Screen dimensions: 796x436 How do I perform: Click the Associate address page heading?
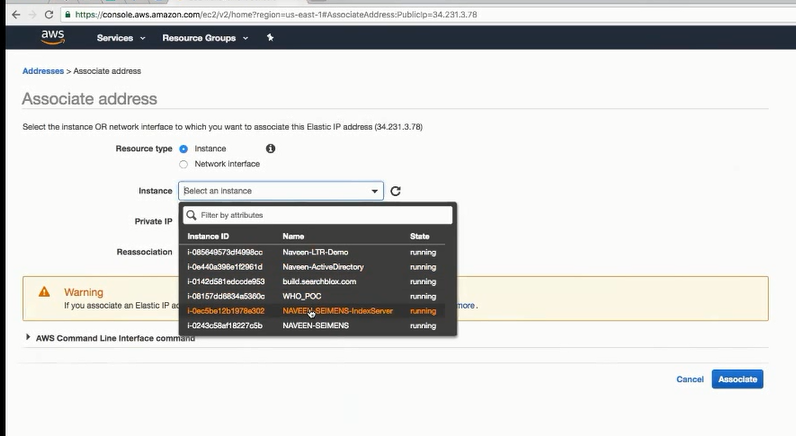(89, 98)
